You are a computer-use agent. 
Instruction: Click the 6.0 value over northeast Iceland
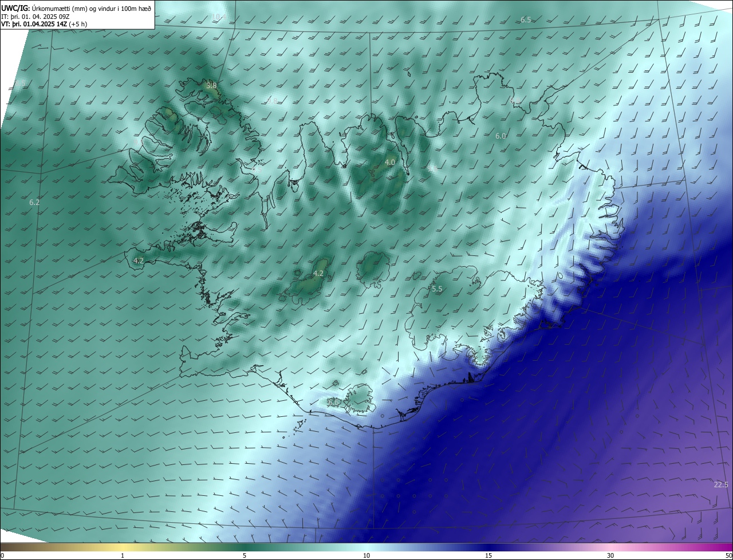click(x=501, y=136)
